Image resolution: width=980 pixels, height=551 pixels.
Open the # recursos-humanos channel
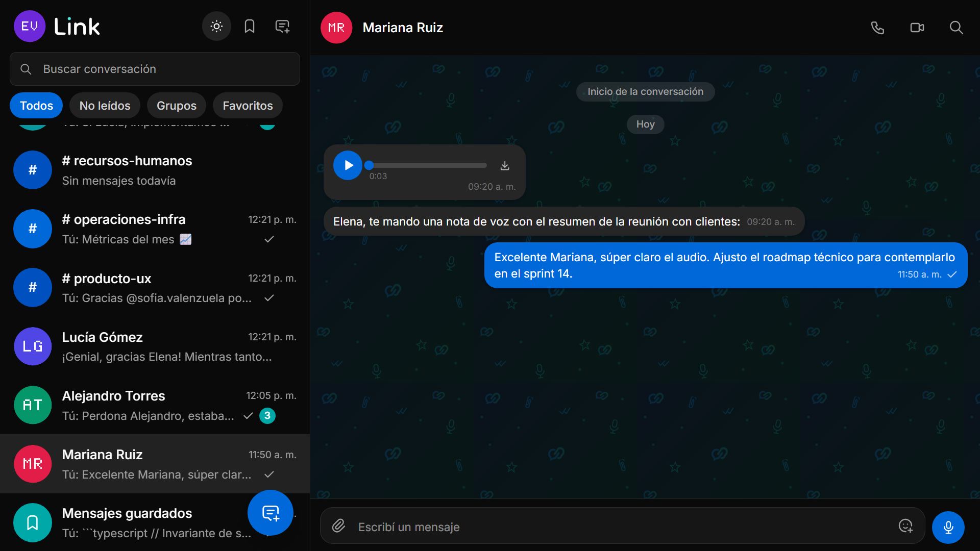click(x=155, y=170)
